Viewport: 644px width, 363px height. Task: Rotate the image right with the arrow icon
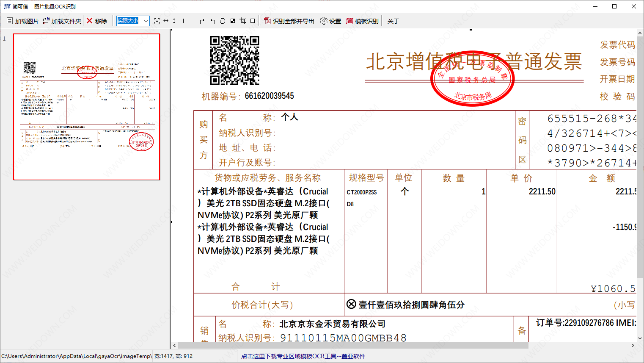(202, 21)
